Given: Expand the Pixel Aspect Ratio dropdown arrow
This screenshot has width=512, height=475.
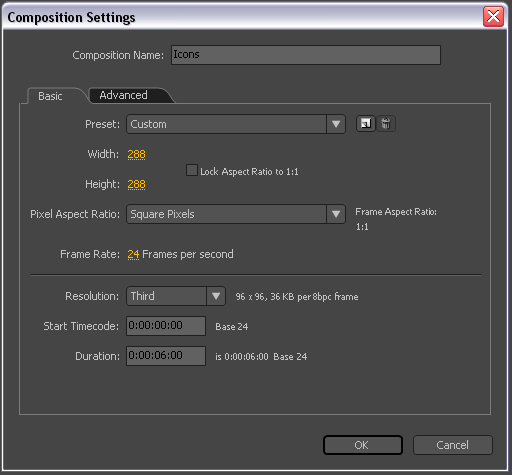Looking at the screenshot, I should tap(336, 214).
